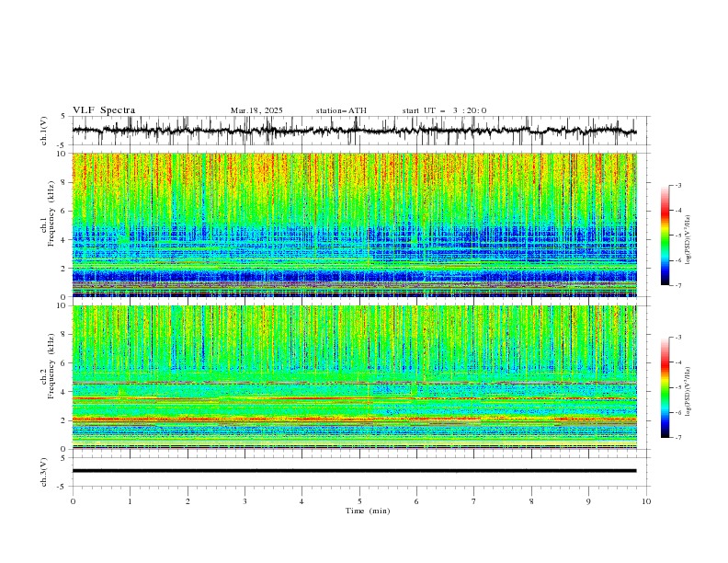Click the upper PSD color scale bar
The height and width of the screenshot is (563, 728).
pos(665,236)
